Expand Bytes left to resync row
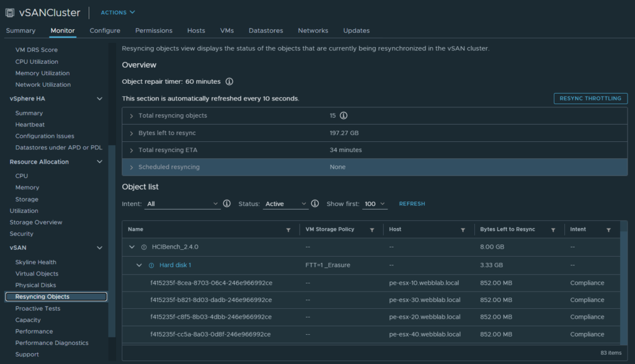The image size is (635, 364). click(x=131, y=133)
